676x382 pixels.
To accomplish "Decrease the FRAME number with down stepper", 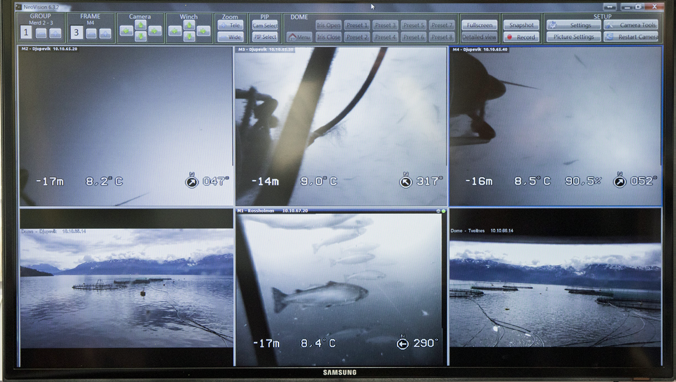I will tap(91, 33).
